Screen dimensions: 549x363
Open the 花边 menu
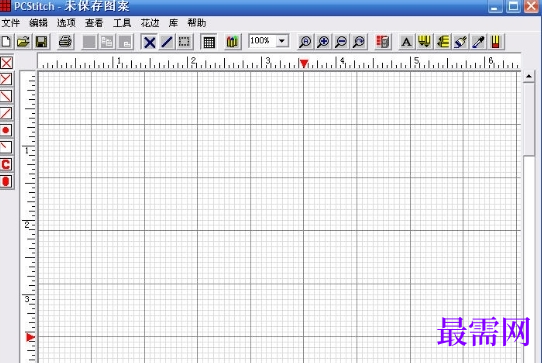[x=150, y=23]
